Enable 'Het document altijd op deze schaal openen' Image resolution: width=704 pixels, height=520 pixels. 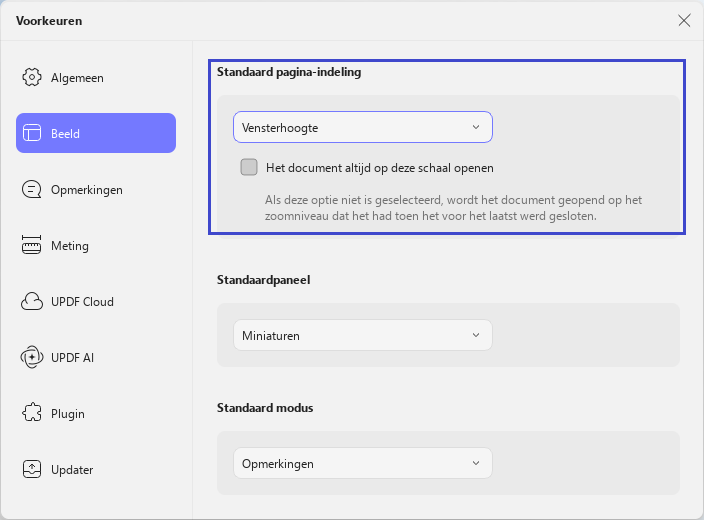[x=249, y=167]
